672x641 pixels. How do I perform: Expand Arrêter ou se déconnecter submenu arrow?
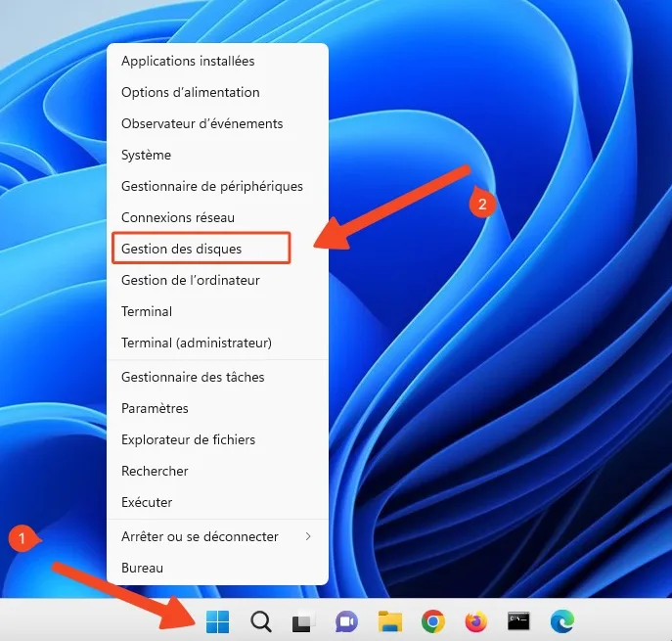(308, 536)
